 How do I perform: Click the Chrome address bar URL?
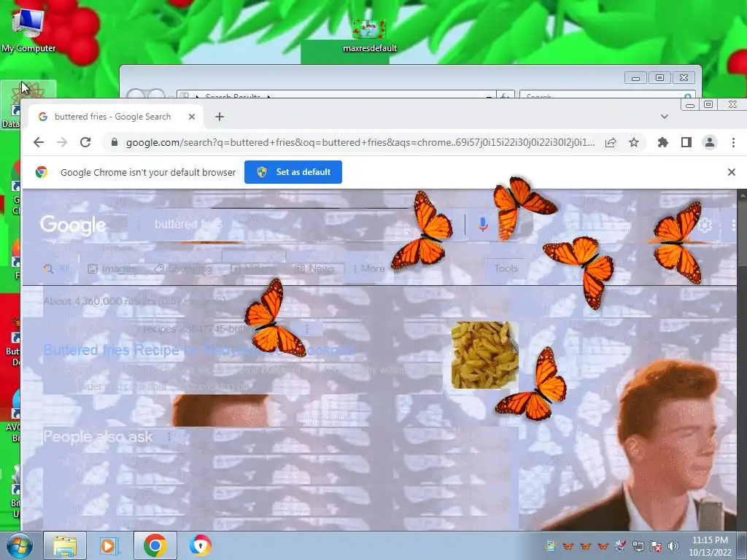(360, 142)
